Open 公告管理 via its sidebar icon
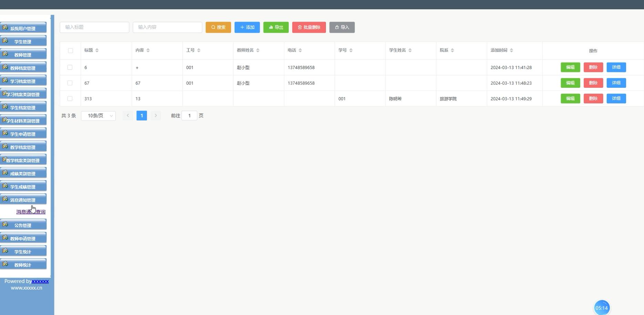Viewport: 644px width, 315px height. coord(5,224)
